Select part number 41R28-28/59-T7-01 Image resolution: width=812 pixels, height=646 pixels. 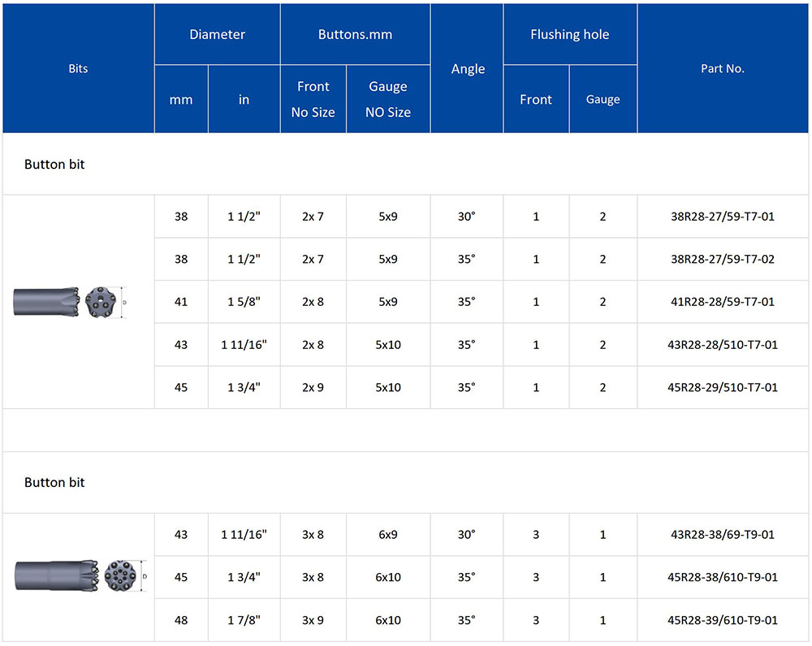[722, 302]
